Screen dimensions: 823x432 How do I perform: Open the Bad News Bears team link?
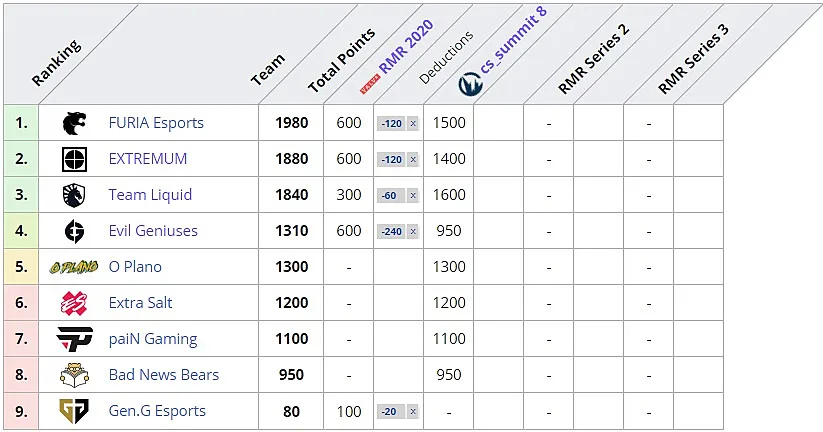coord(164,375)
